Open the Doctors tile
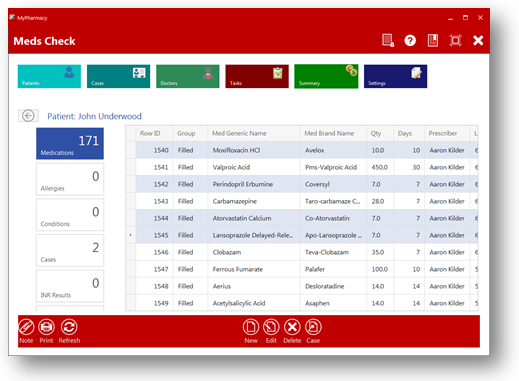The image size is (519, 381). tap(188, 76)
